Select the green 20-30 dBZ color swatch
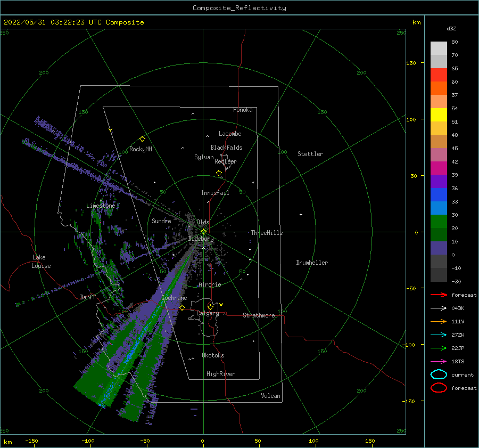The height and width of the screenshot is (448, 479). pos(439,222)
